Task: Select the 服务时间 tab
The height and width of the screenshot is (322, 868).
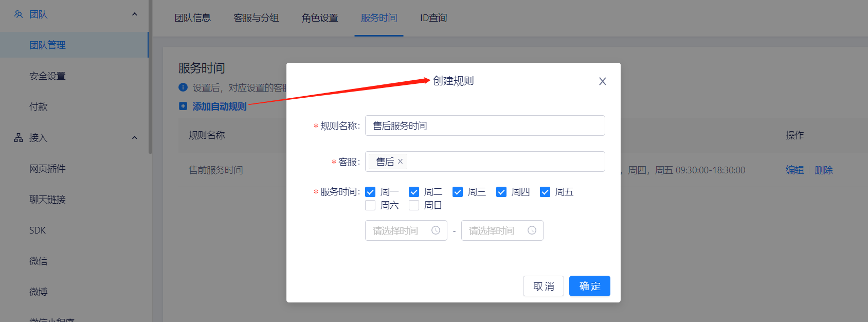Action: [x=379, y=18]
